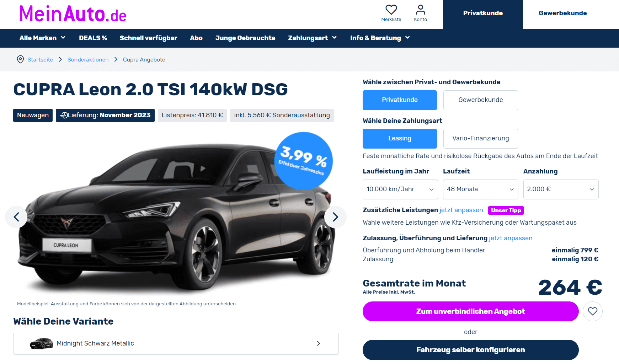
Task: Show the next car image
Action: point(335,217)
